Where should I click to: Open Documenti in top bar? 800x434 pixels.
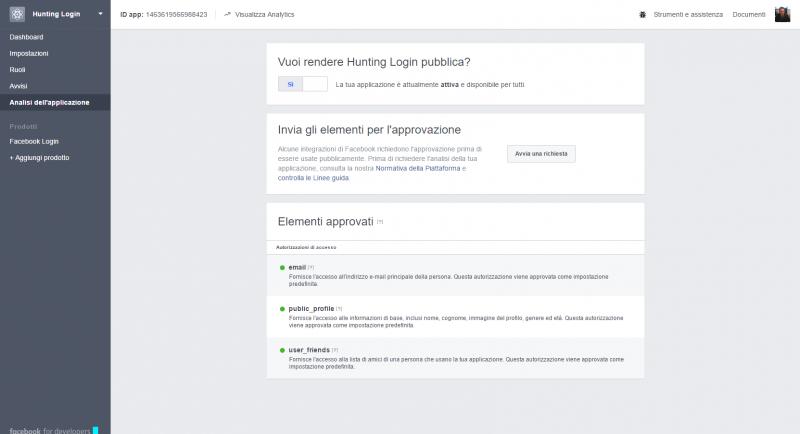point(748,14)
